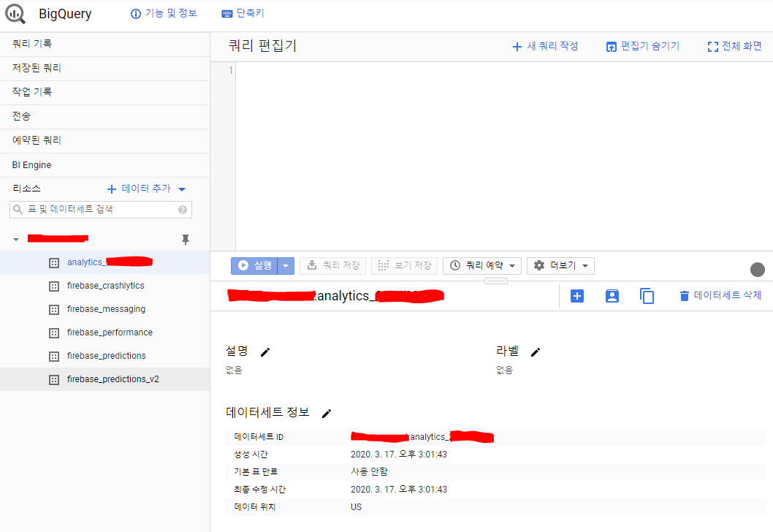This screenshot has width=773, height=532.
Task: Open the add data dropdown arrow
Action: click(x=182, y=189)
